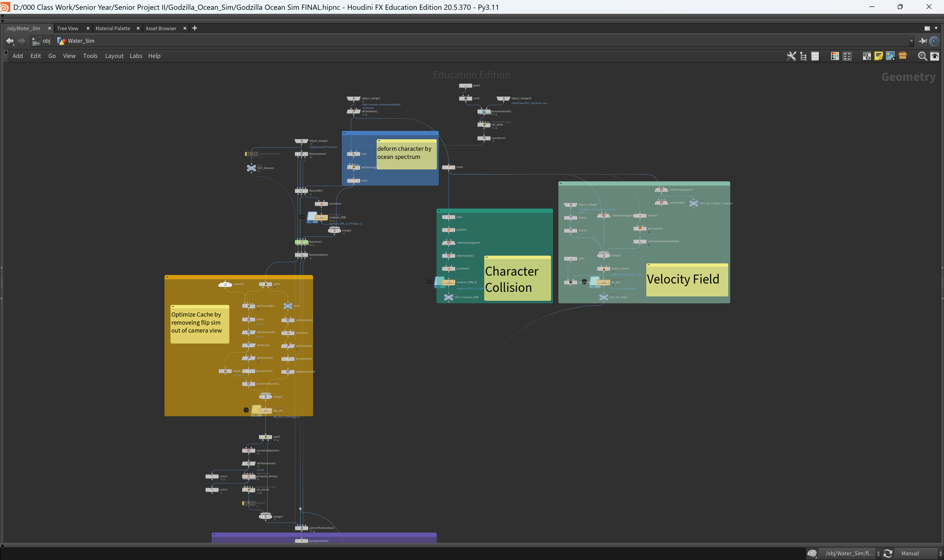Go back with the left arrow
Image resolution: width=944 pixels, height=560 pixels.
(10, 41)
